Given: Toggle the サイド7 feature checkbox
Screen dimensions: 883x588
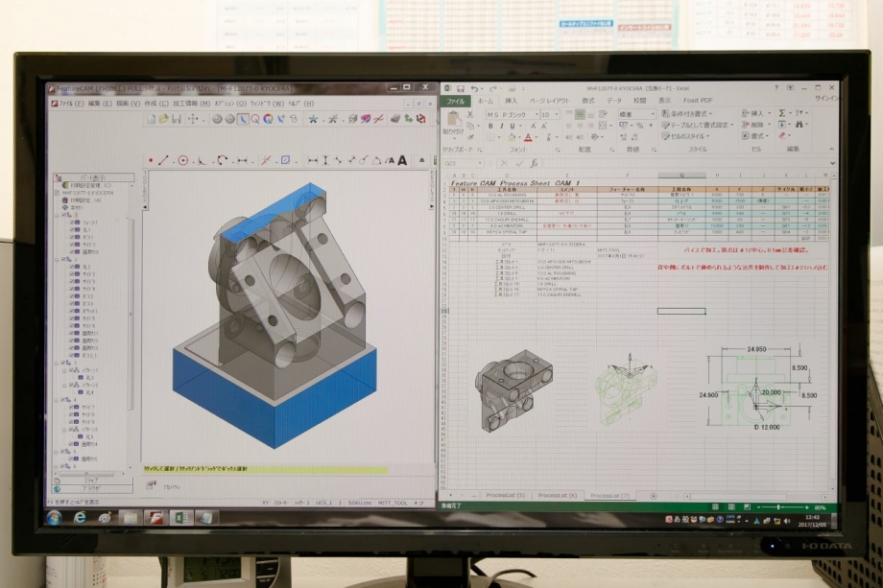Looking at the screenshot, I should coord(71,408).
